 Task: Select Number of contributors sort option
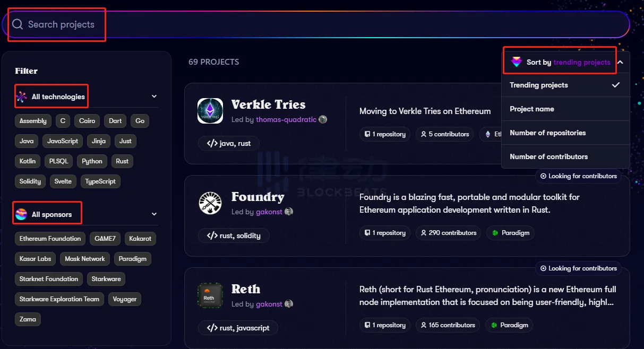pyautogui.click(x=548, y=156)
